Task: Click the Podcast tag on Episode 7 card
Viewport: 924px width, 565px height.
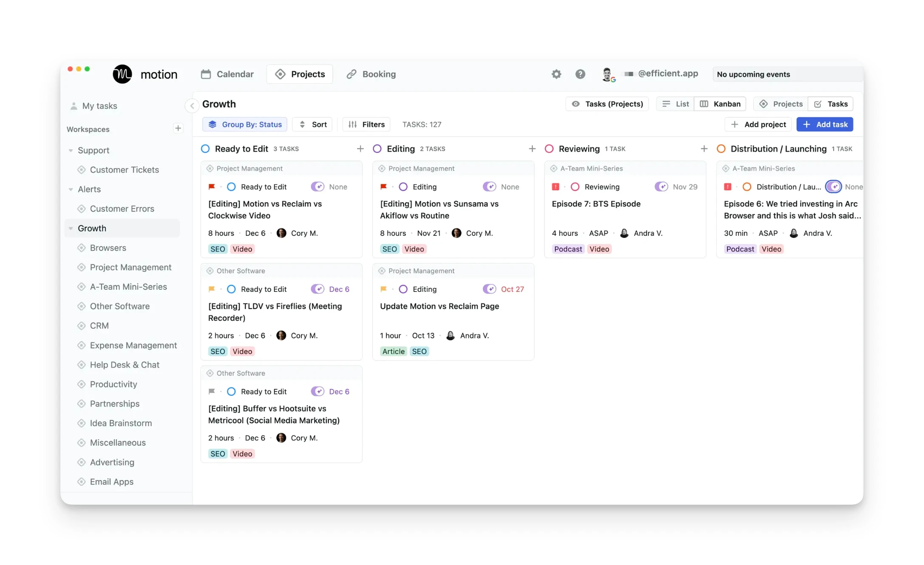Action: tap(568, 249)
